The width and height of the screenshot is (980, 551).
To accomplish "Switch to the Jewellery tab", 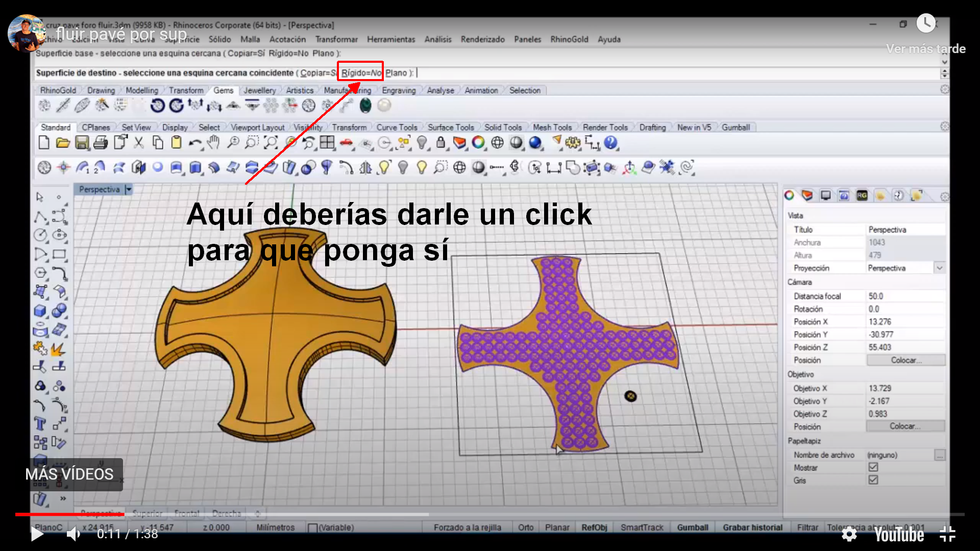I will coord(259,90).
